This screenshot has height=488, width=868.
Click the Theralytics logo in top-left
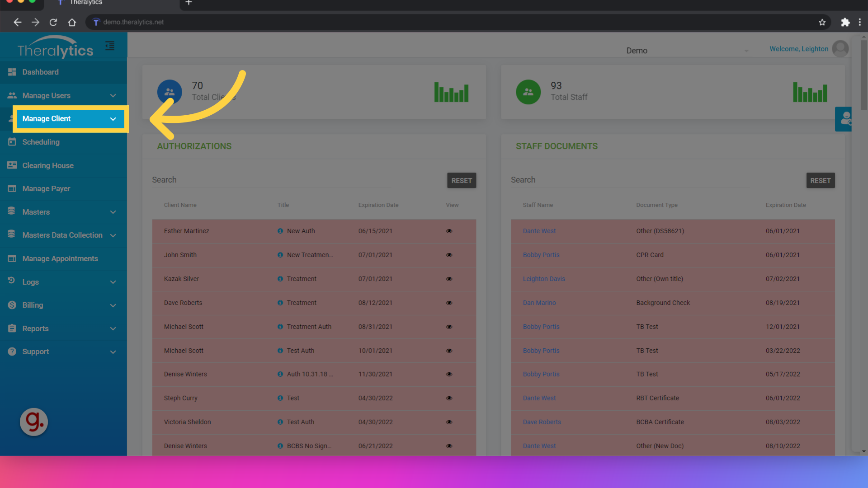coord(56,47)
